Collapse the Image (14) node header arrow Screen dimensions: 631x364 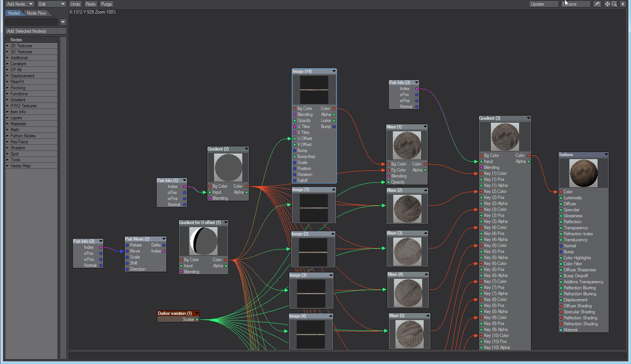click(x=334, y=71)
